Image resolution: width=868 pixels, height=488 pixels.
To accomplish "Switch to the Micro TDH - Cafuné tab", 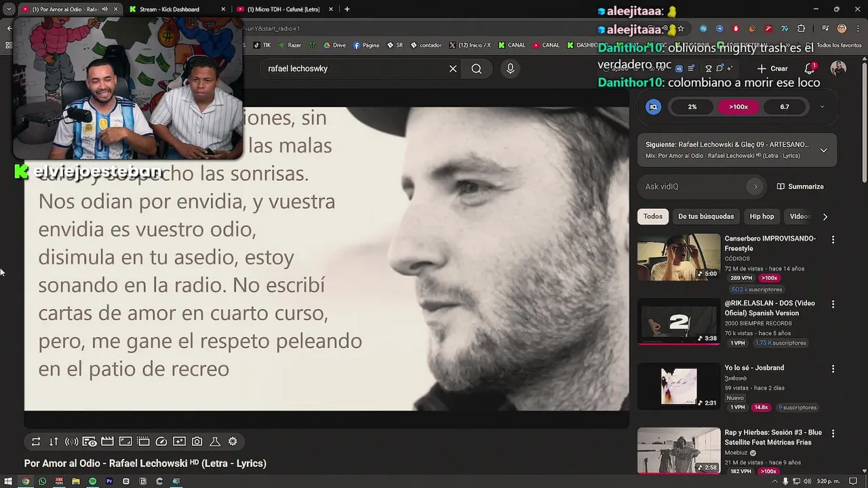I will tap(283, 9).
